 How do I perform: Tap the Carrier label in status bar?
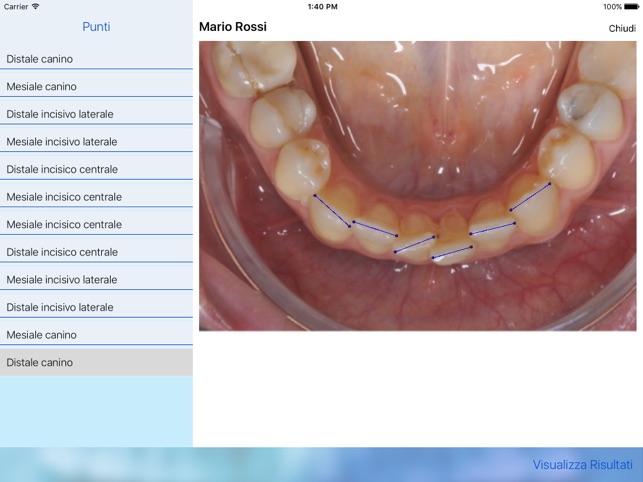(x=16, y=7)
